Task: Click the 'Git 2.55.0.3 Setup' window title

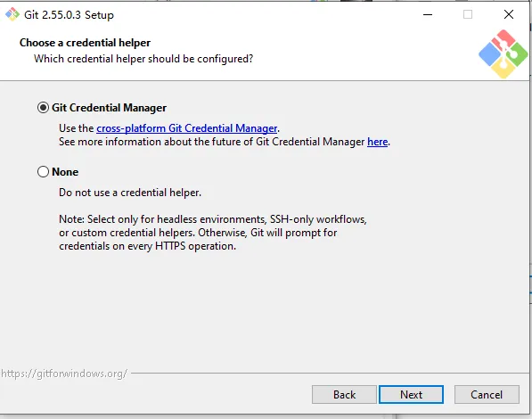Action: click(69, 15)
